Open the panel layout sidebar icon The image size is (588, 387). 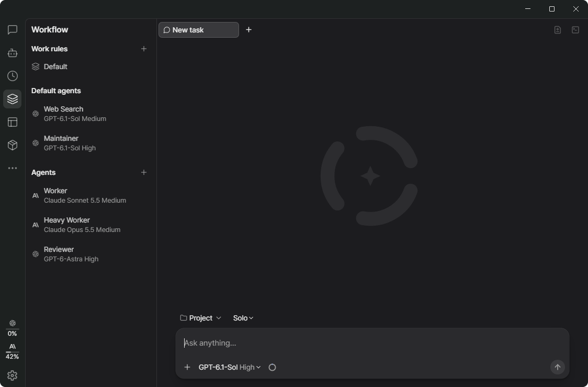coord(13,123)
